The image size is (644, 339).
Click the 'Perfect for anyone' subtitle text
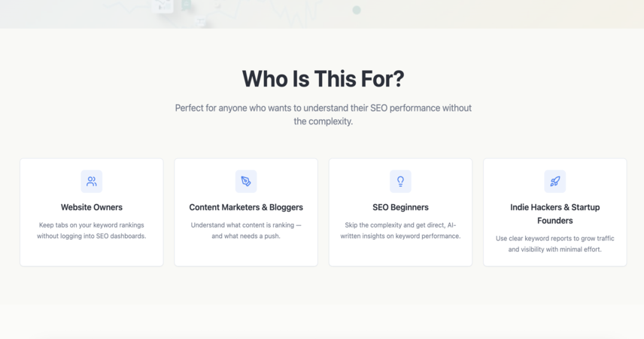coord(324,115)
